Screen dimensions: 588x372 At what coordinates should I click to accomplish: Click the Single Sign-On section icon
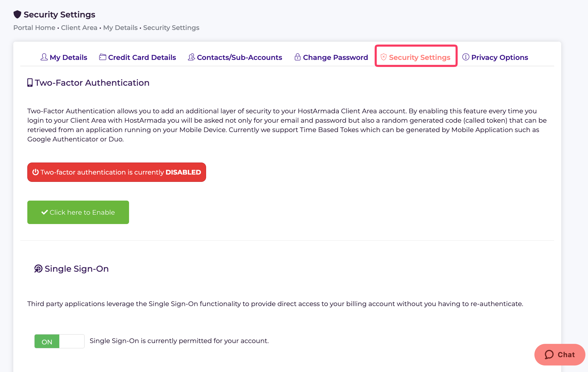[x=38, y=269]
